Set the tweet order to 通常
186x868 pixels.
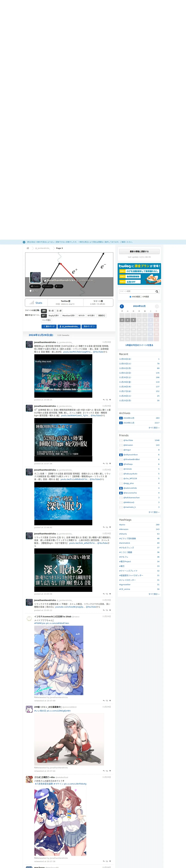point(44,311)
